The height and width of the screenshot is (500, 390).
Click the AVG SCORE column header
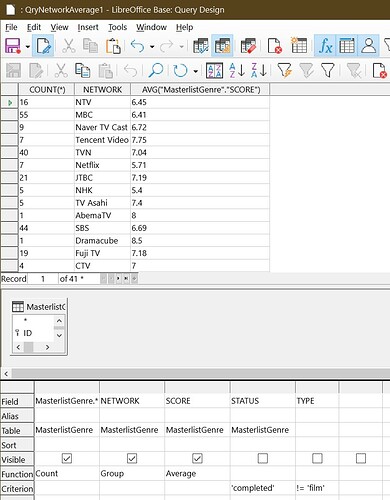click(200, 90)
